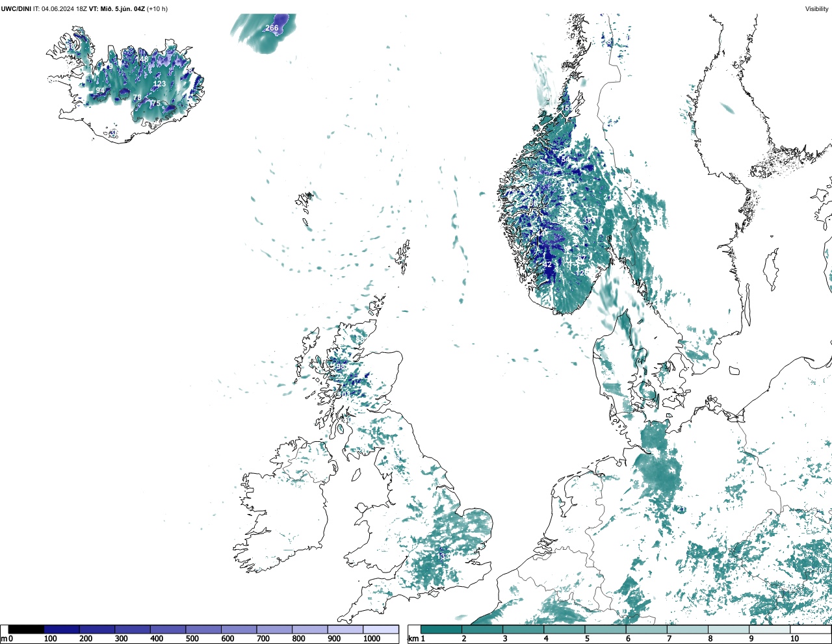Click the '1000' tick label on metre legend

pos(372,639)
